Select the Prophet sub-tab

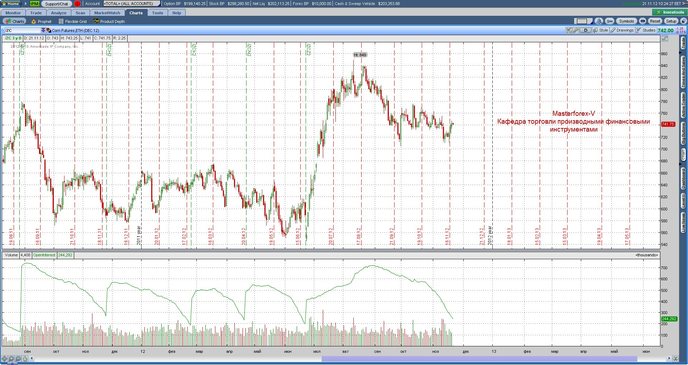coord(41,21)
